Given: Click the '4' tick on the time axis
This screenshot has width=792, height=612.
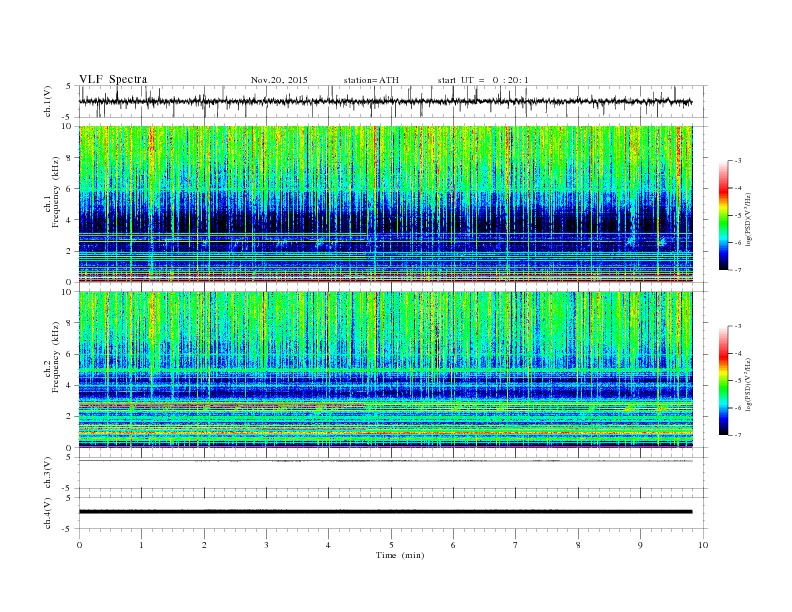Looking at the screenshot, I should click(x=328, y=545).
